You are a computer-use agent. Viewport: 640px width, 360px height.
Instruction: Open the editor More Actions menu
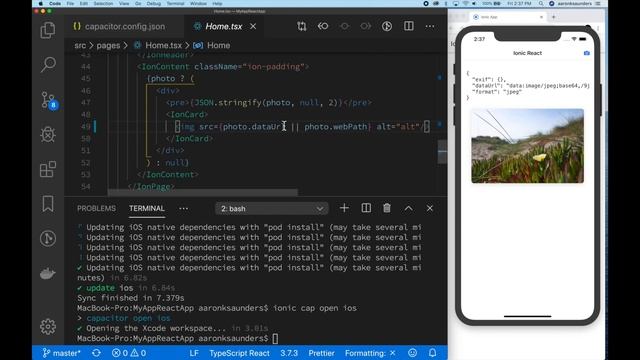click(430, 27)
